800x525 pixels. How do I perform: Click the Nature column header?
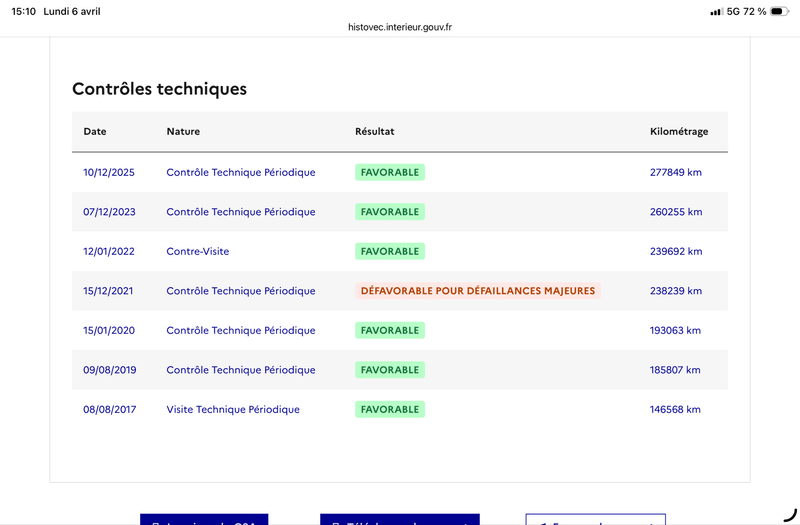(183, 132)
